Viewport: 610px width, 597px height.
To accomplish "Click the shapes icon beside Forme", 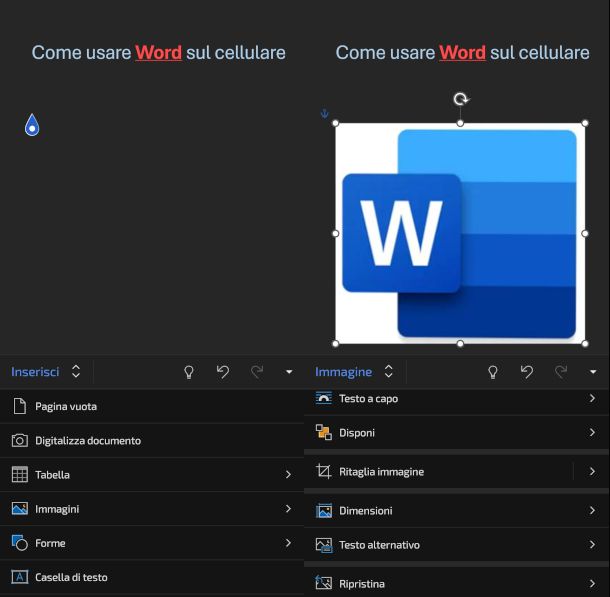I will tap(19, 543).
